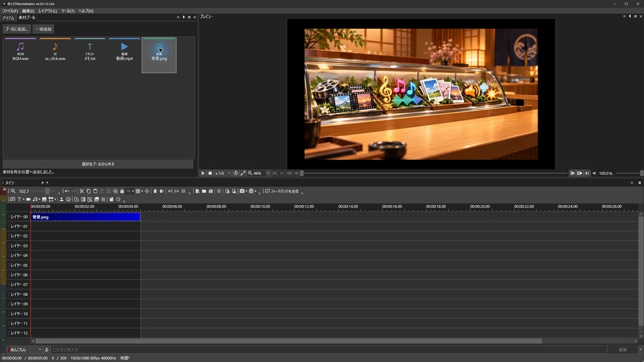Image resolution: width=644 pixels, height=362 pixels.
Task: Click the timeline zoom slider handle
Action: point(47,191)
